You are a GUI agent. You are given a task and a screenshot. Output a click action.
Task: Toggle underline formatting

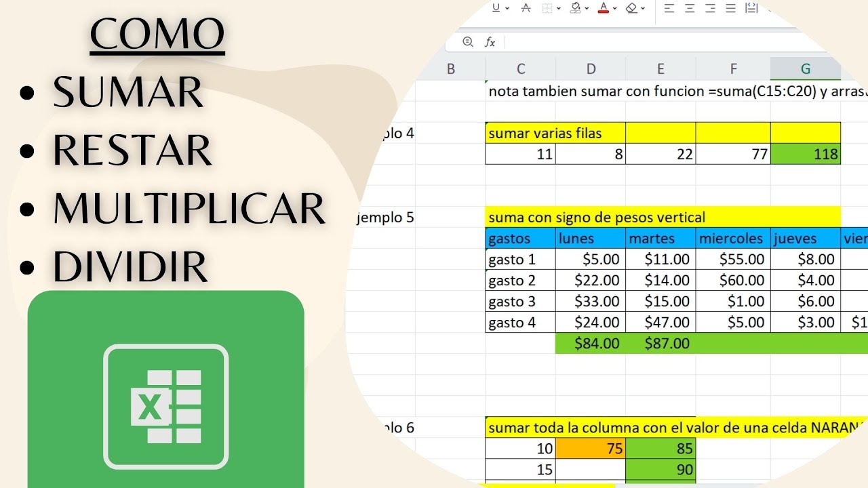(496, 8)
